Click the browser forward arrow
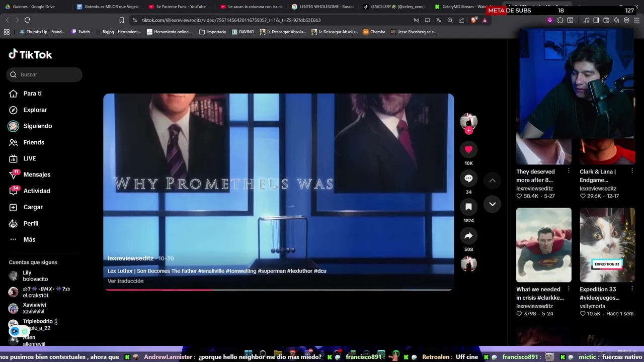Screen dimensions: 644x362 pyautogui.click(x=17, y=20)
